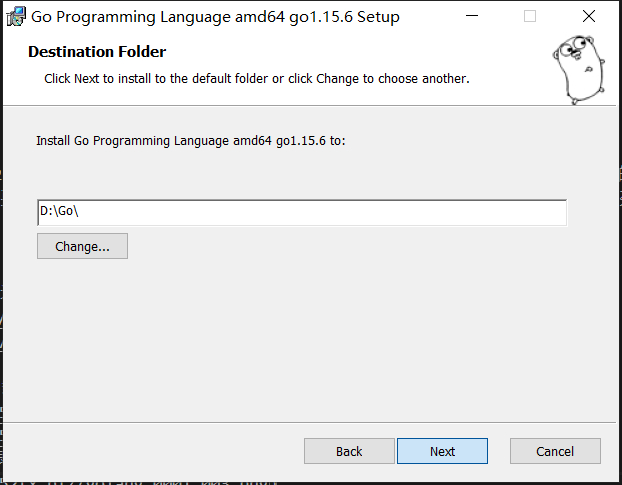622x485 pixels.
Task: Click the 'Destination Folder' heading
Action: click(x=97, y=52)
